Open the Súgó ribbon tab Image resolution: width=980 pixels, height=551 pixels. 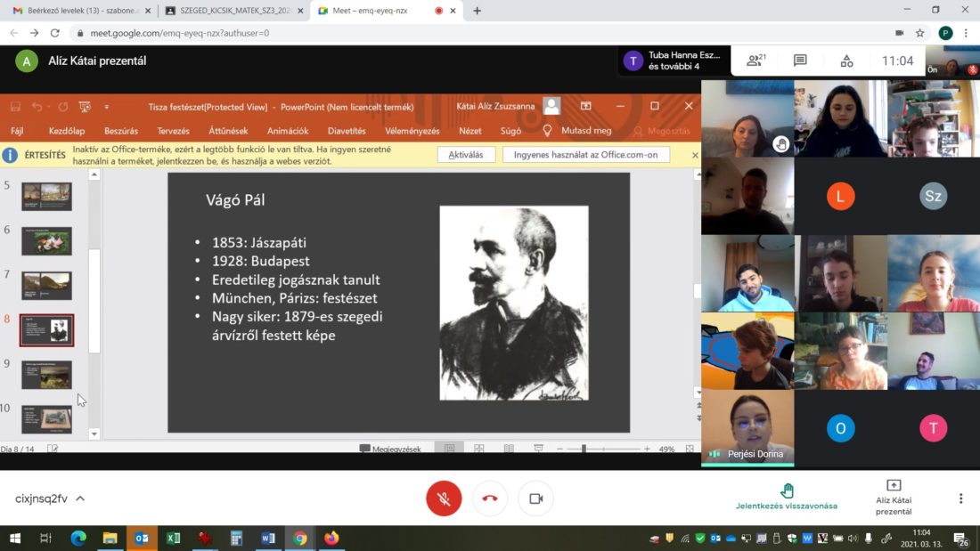click(510, 131)
